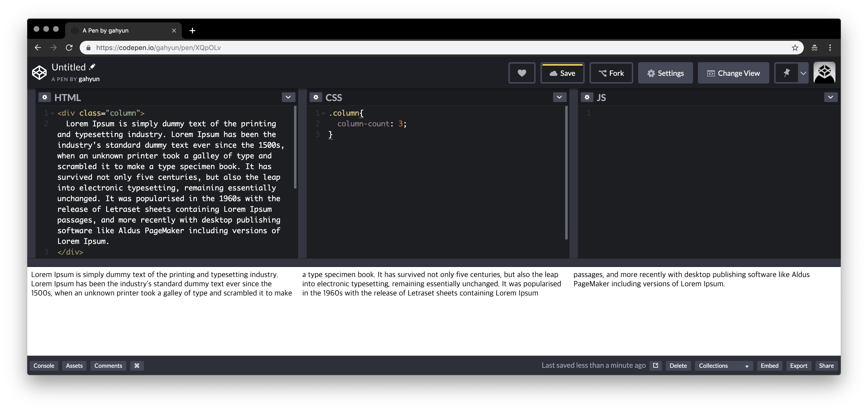The height and width of the screenshot is (411, 868).
Task: Expand HTML panel dropdown chevron
Action: pyautogui.click(x=288, y=97)
